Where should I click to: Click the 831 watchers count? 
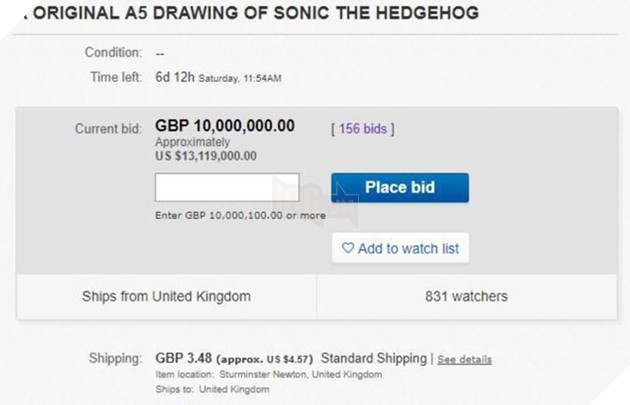click(466, 296)
